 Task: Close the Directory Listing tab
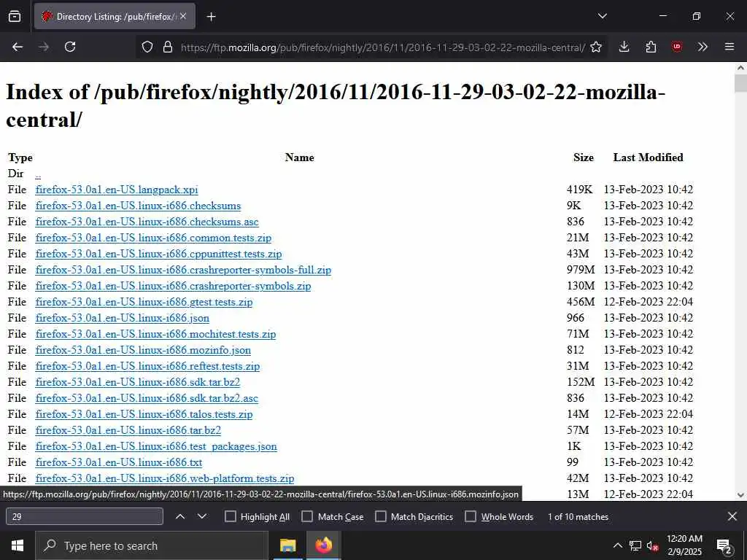point(183,16)
